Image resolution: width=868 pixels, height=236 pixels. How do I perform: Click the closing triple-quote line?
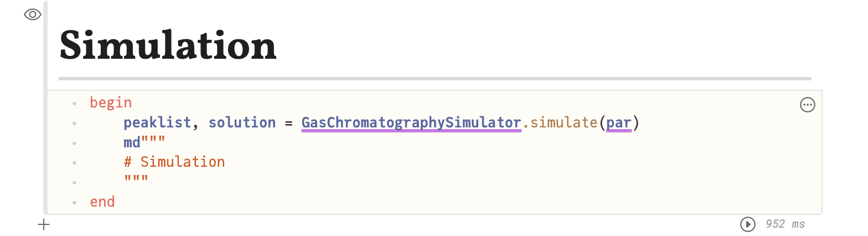(x=137, y=182)
